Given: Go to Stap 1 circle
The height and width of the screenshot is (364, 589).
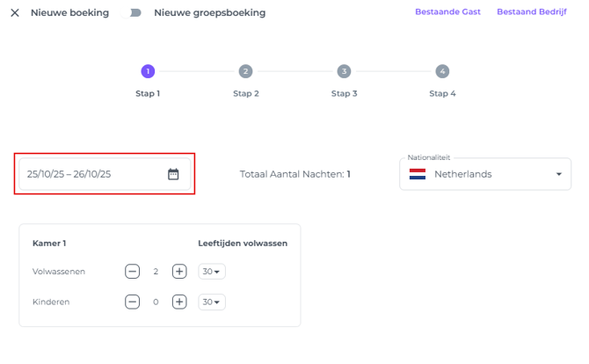Looking at the screenshot, I should click(148, 71).
